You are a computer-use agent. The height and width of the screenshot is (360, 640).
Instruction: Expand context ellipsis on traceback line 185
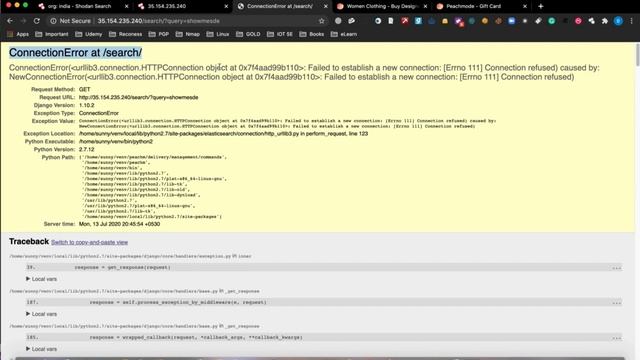pos(616,338)
